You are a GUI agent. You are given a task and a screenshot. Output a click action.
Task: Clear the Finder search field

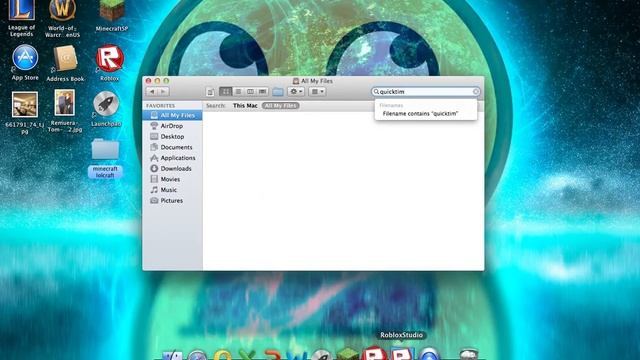[x=476, y=92]
